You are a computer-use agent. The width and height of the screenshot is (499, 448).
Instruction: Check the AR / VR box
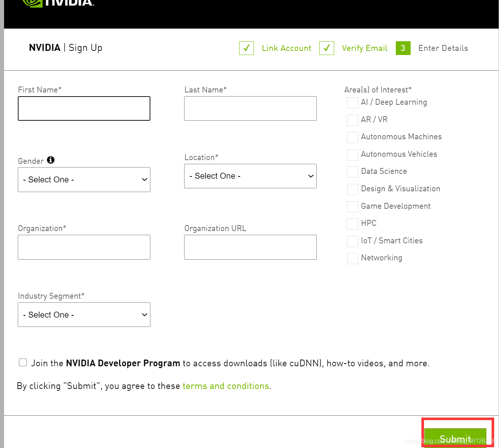352,120
